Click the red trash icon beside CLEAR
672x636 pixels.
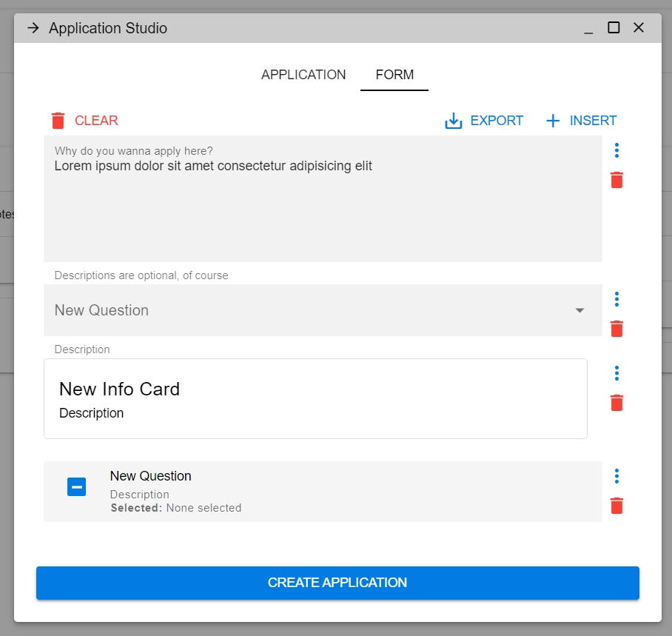[58, 121]
